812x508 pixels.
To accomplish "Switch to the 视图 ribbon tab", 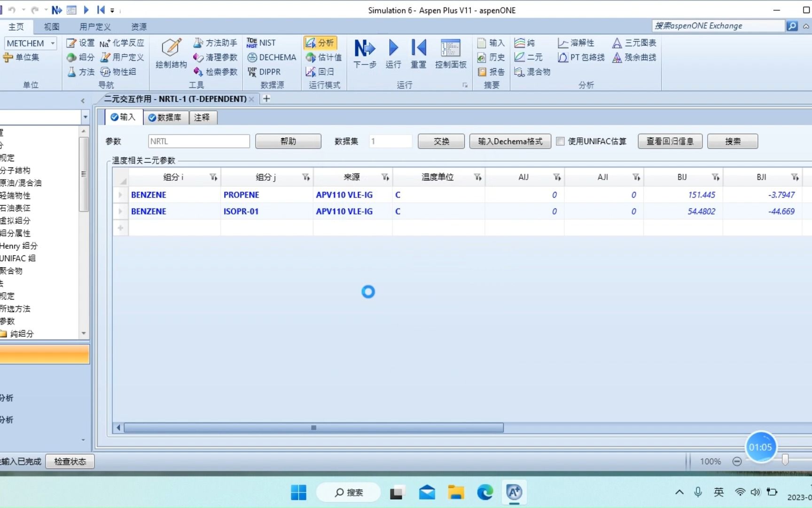I will point(51,27).
